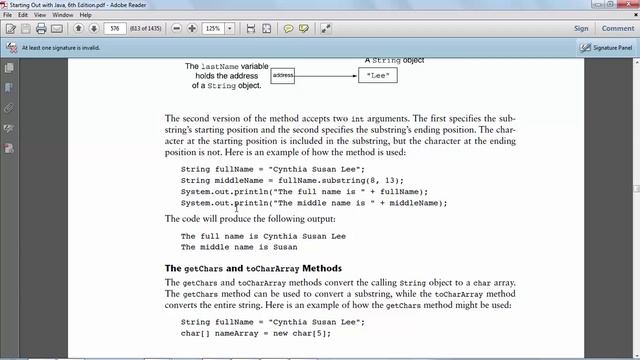The width and height of the screenshot is (640, 360).
Task: Click the address box in diagram
Action: (282, 76)
